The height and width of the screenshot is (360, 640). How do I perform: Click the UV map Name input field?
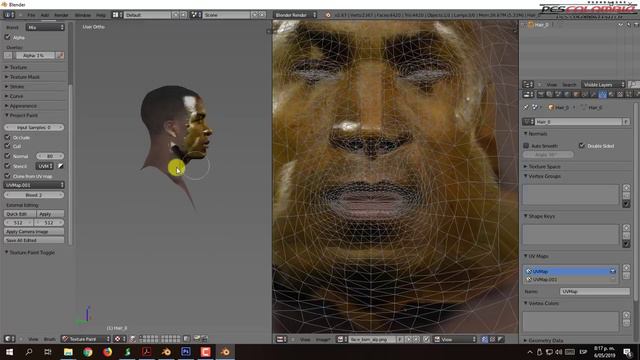click(x=595, y=291)
